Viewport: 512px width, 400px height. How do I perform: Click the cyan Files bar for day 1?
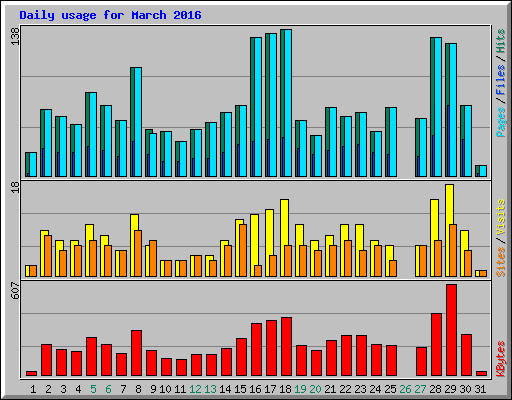[33, 165]
